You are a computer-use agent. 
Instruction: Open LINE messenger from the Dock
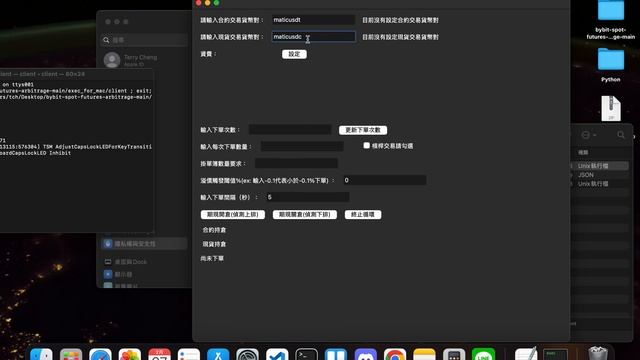483,355
